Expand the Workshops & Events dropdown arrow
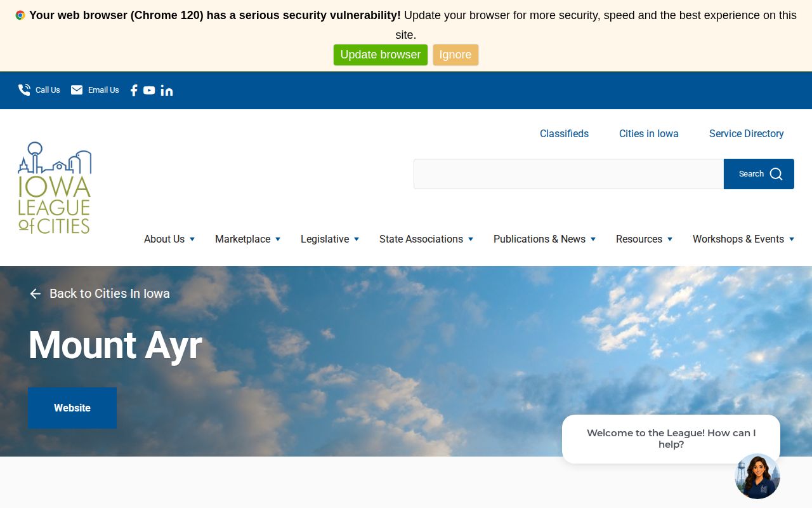This screenshot has height=508, width=812. click(792, 239)
